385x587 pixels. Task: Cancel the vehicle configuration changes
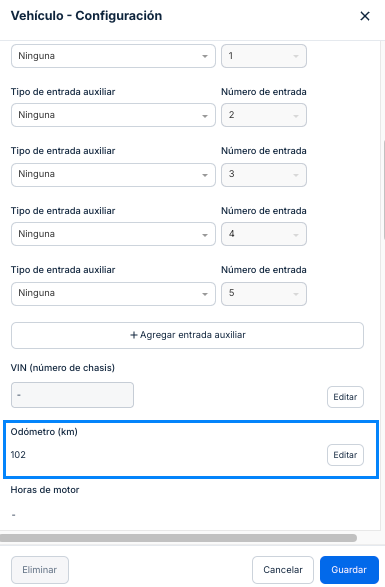(x=283, y=570)
